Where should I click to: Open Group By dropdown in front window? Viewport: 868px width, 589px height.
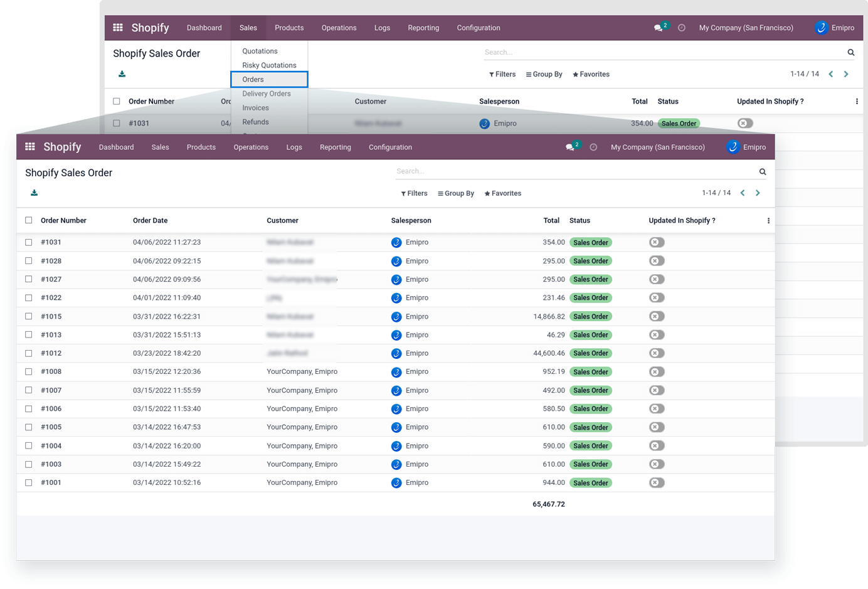pos(456,194)
